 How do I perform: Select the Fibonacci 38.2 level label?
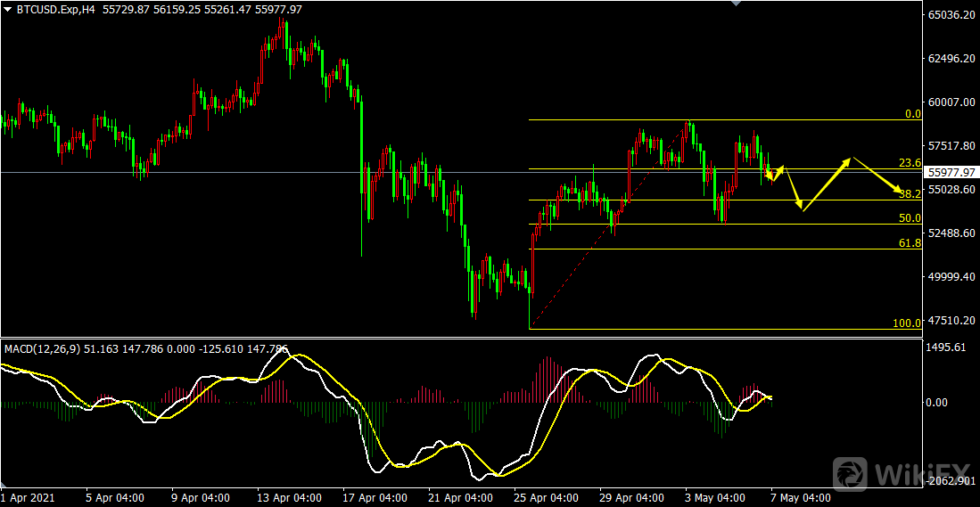pyautogui.click(x=910, y=194)
